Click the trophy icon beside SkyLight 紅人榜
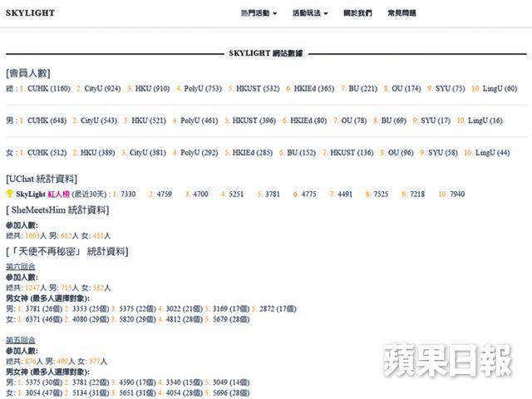The image size is (532, 399). click(x=10, y=194)
